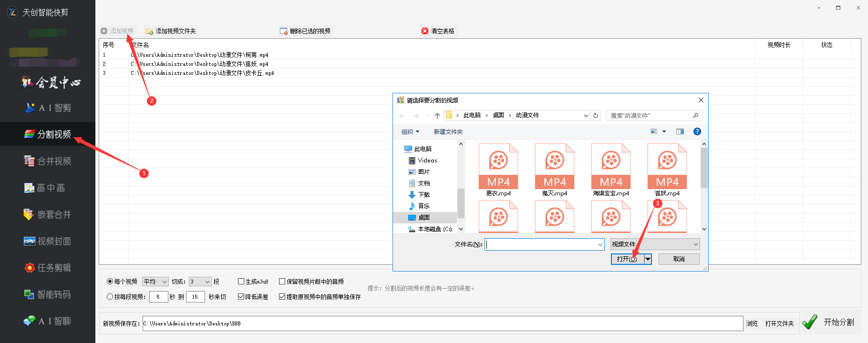Click the 浏览 browse button
The width and height of the screenshot is (868, 343).
[x=752, y=323]
